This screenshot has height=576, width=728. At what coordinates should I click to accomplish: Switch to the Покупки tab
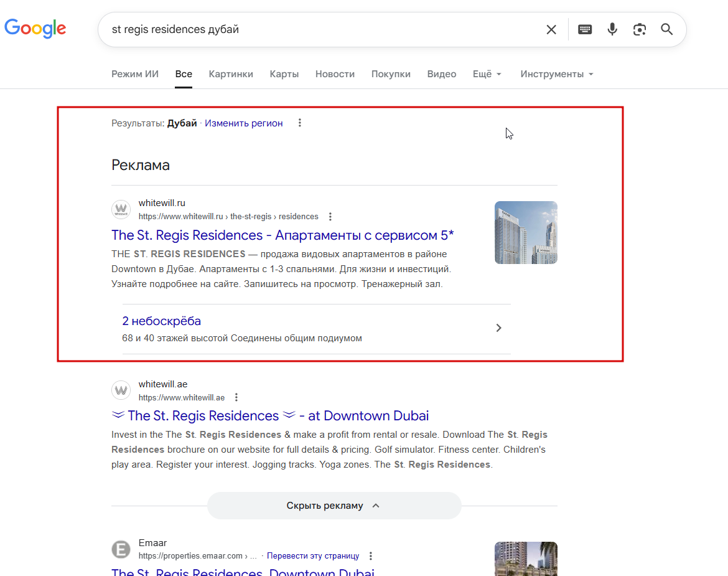coord(391,74)
